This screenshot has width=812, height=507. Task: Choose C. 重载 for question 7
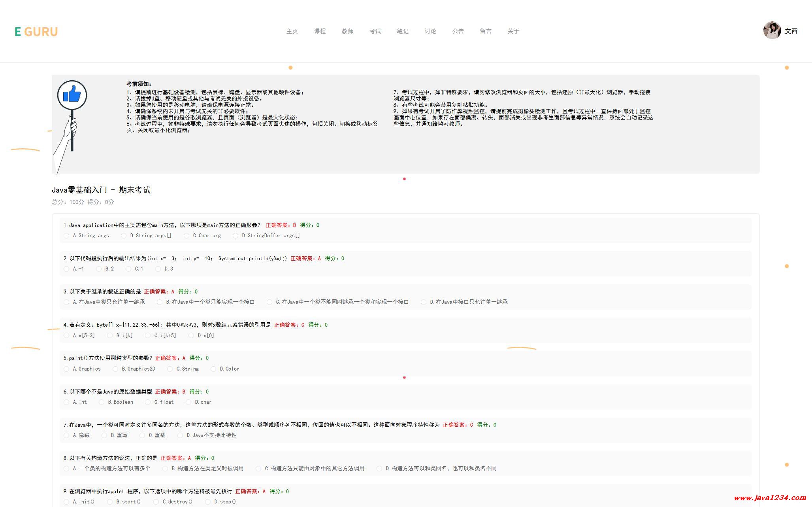click(142, 435)
